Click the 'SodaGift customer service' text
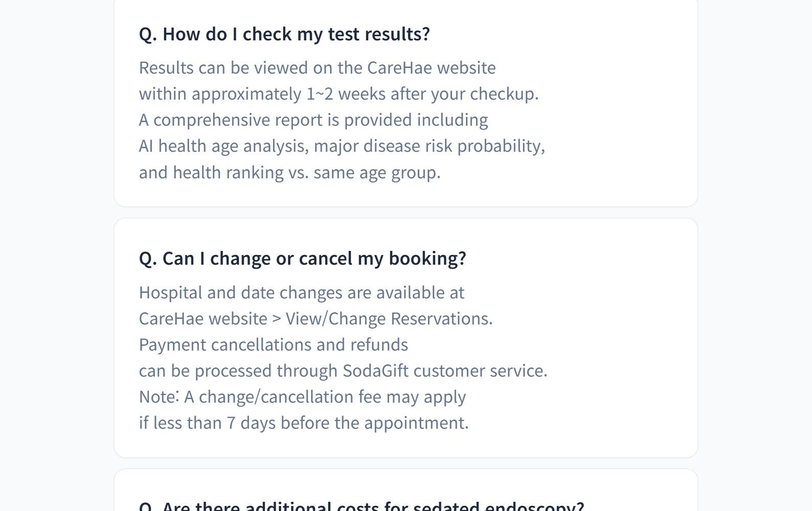 point(444,371)
